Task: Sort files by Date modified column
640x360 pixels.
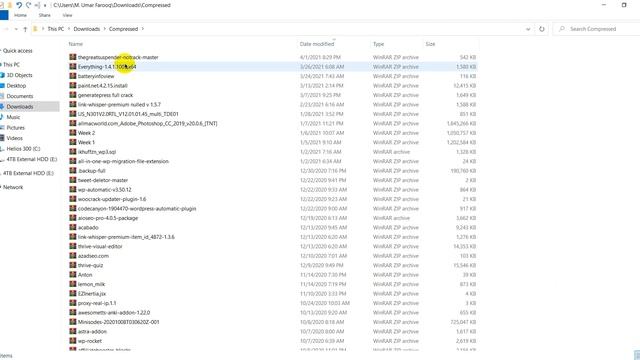Action: [x=317, y=44]
